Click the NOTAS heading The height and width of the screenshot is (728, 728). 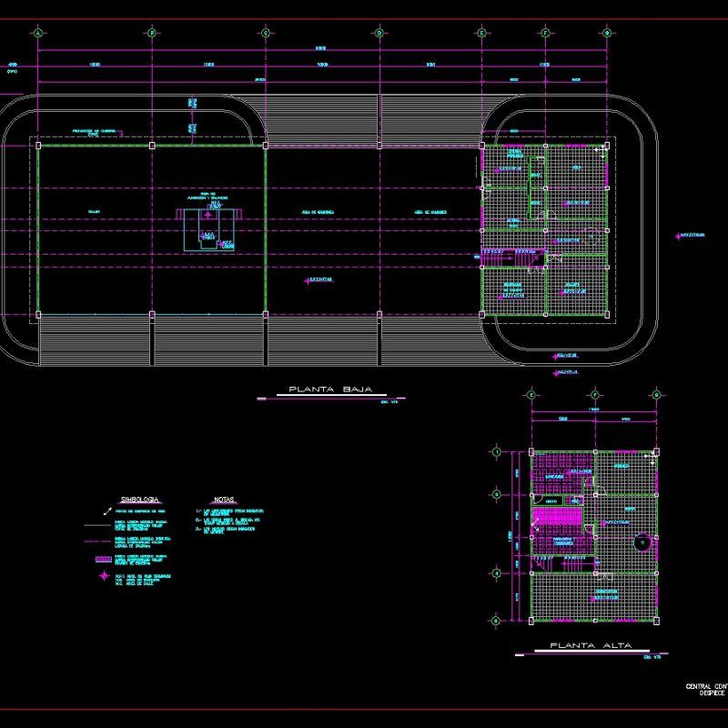(x=224, y=499)
